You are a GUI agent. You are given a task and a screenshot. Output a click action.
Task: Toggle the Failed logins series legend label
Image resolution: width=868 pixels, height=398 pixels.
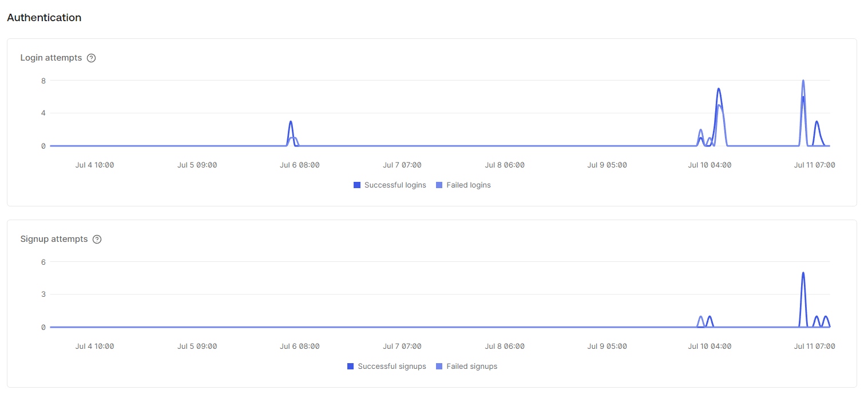pyautogui.click(x=468, y=185)
